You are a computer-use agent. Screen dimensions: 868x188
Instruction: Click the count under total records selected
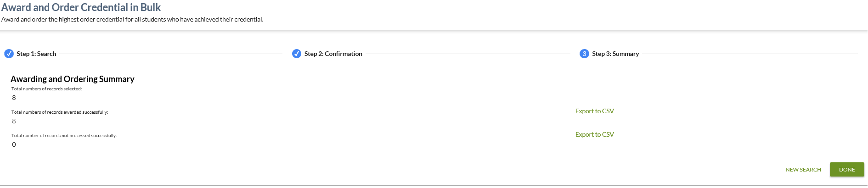click(14, 98)
